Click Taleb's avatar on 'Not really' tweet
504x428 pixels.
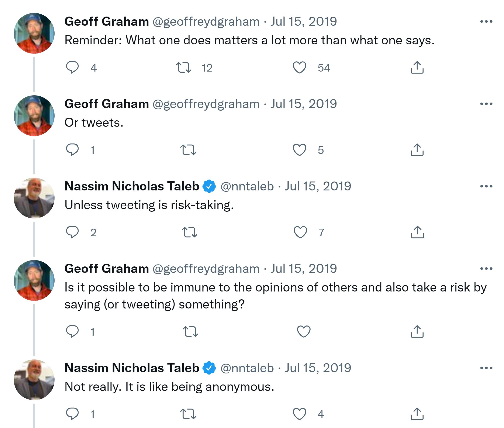click(34, 379)
